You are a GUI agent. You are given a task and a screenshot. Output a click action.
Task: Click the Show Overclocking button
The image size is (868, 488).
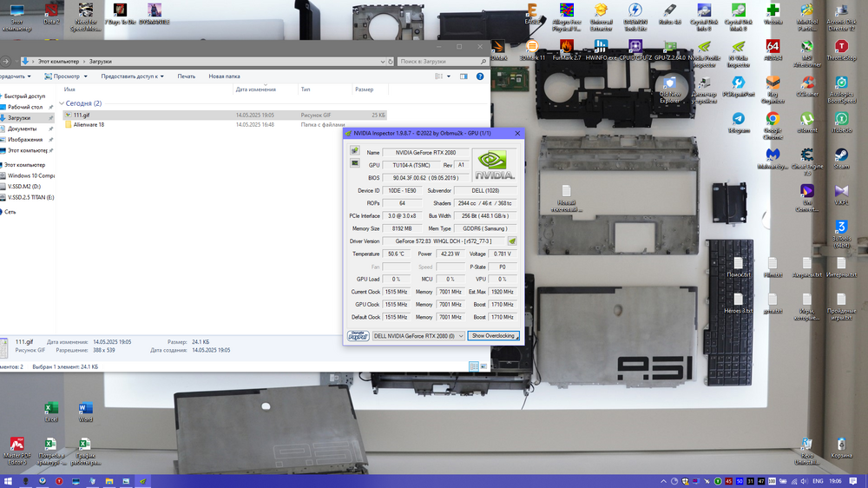pos(493,336)
